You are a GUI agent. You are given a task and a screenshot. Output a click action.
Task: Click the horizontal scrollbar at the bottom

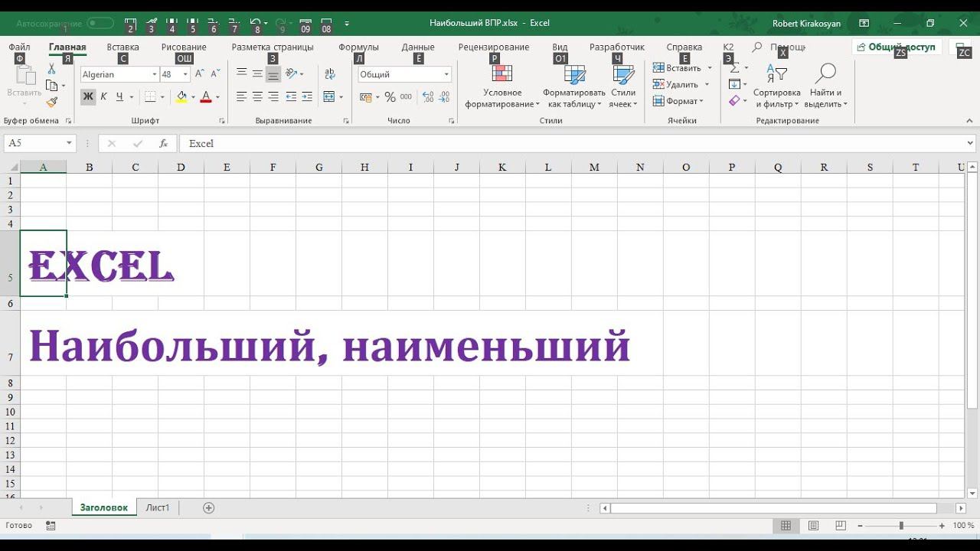pyautogui.click(x=773, y=508)
